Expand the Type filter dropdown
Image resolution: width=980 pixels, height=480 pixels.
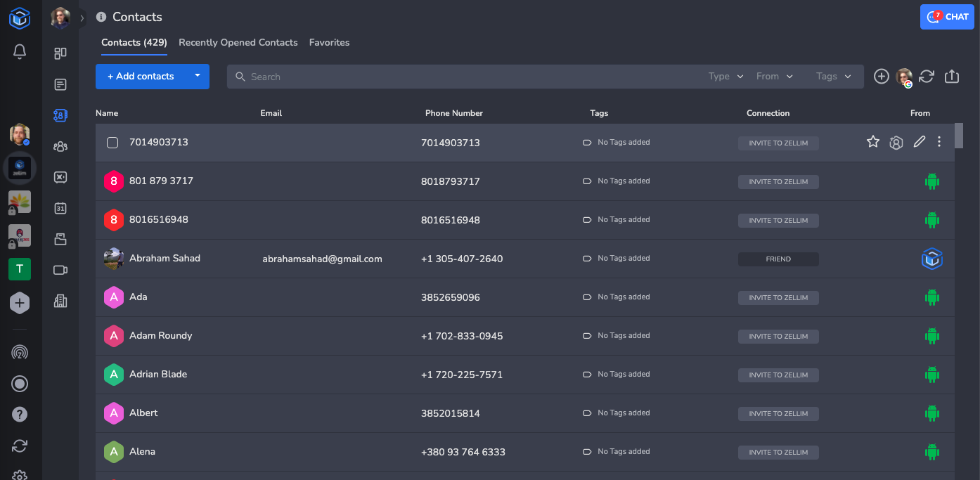(x=726, y=77)
